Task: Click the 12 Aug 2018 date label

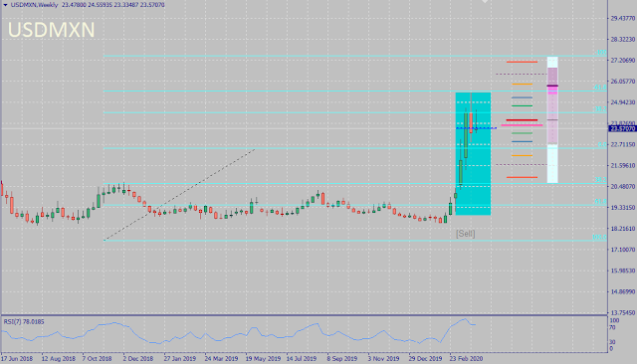Action: pyautogui.click(x=58, y=359)
